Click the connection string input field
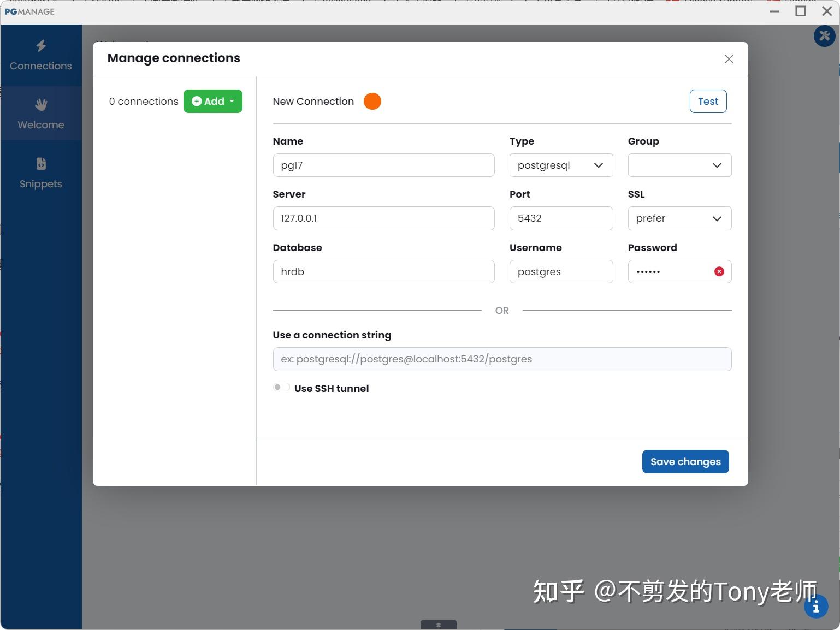Viewport: 840px width, 630px height. tap(501, 359)
